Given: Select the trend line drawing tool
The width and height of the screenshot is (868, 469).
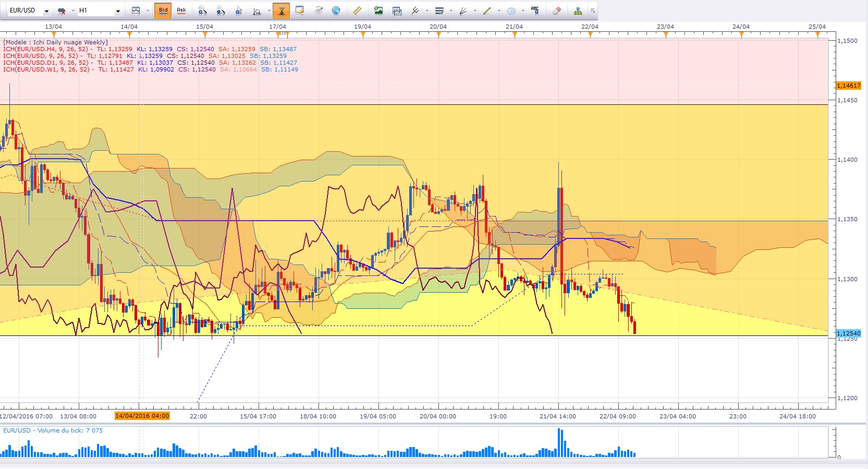Looking at the screenshot, I should 487,10.
